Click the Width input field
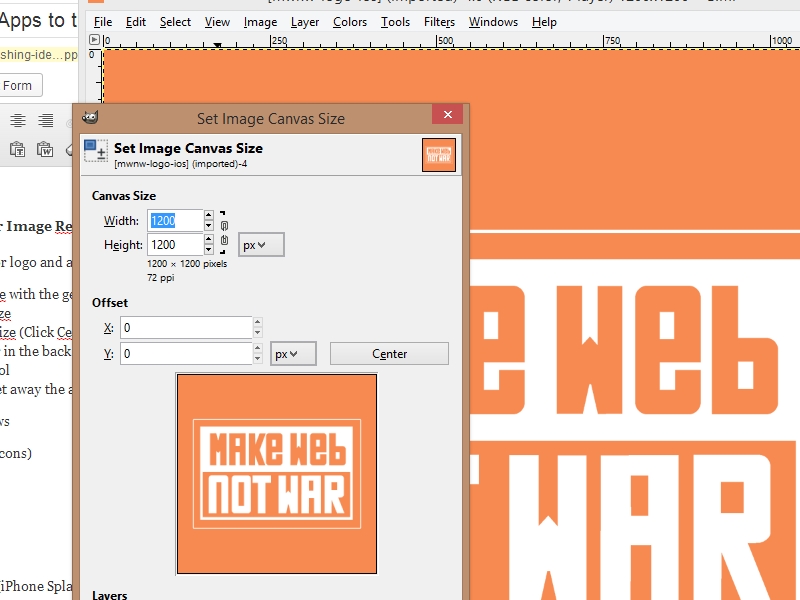This screenshot has height=600, width=800. click(x=176, y=220)
